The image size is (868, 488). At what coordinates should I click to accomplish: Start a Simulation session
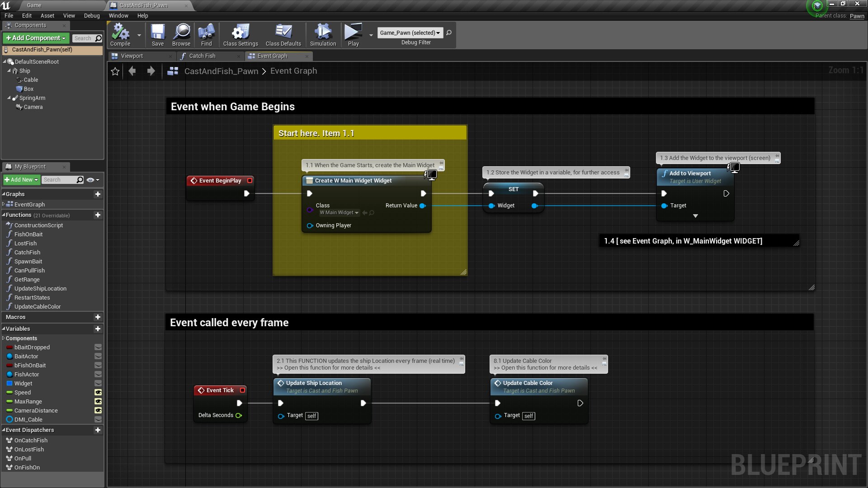322,35
